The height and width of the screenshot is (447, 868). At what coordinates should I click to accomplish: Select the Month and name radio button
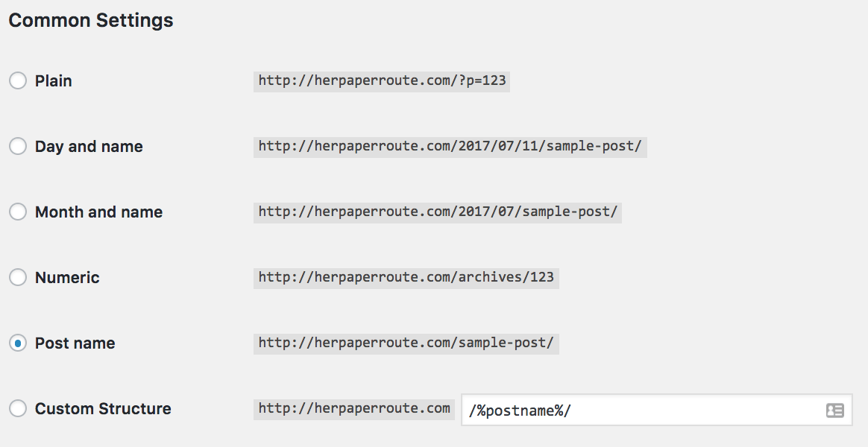point(18,212)
